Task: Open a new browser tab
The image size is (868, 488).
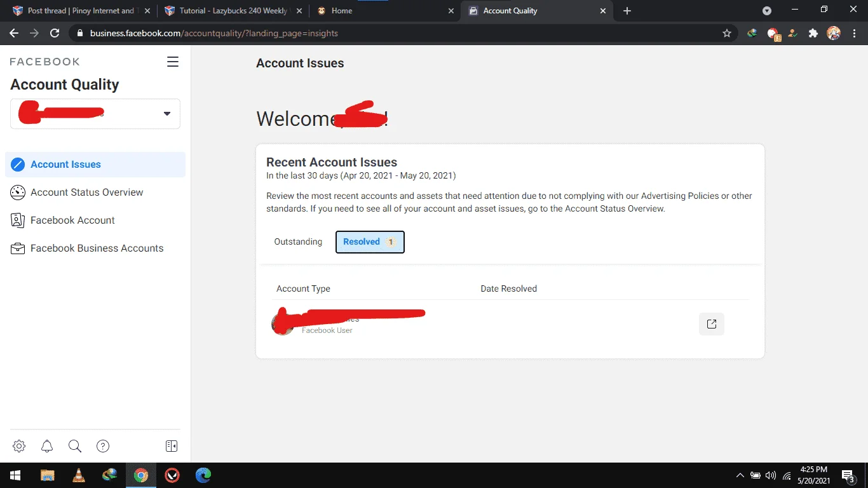Action: click(x=627, y=11)
